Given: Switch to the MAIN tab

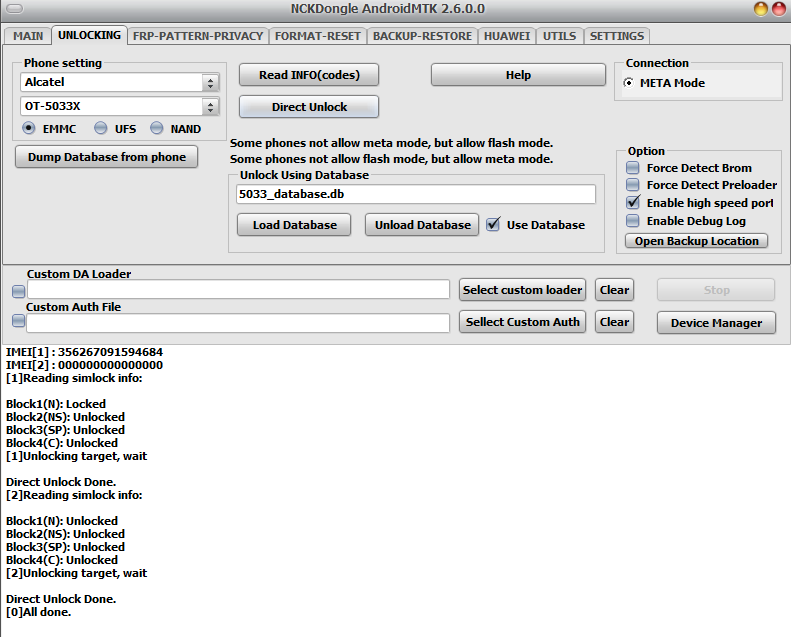Looking at the screenshot, I should pyautogui.click(x=28, y=36).
